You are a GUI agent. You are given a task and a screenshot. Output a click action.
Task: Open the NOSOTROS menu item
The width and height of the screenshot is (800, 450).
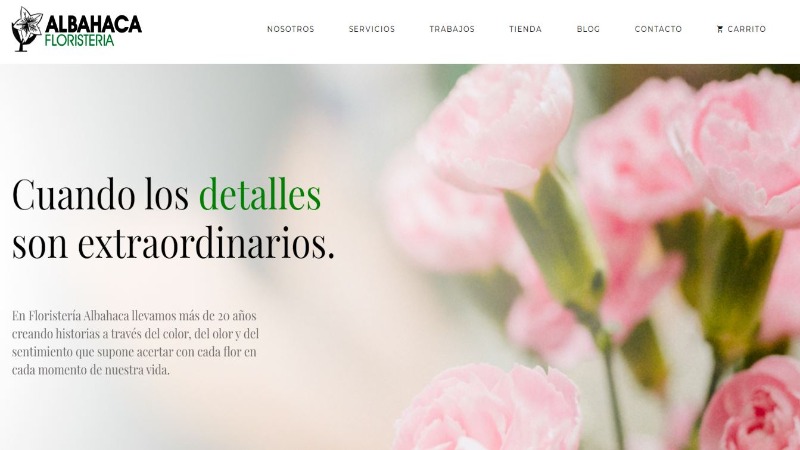[290, 29]
